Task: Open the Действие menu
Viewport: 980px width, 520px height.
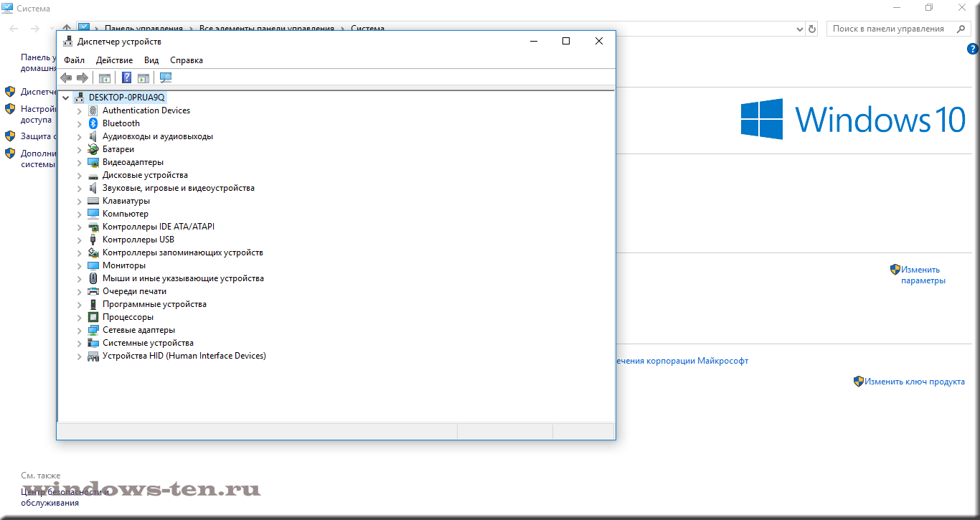Action: click(114, 60)
